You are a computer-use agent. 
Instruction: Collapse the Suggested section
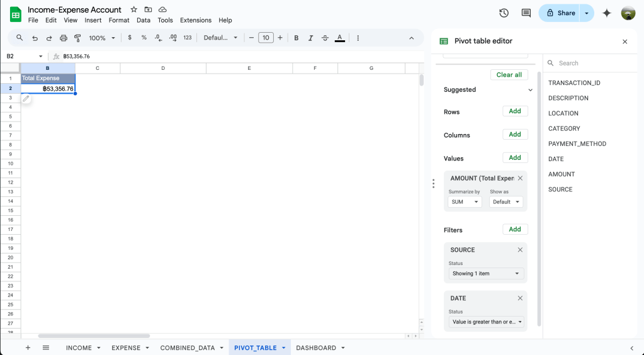click(530, 90)
